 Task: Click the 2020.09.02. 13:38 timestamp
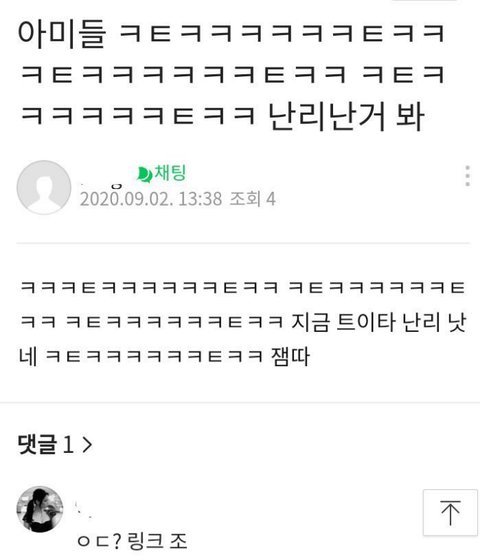click(x=151, y=199)
